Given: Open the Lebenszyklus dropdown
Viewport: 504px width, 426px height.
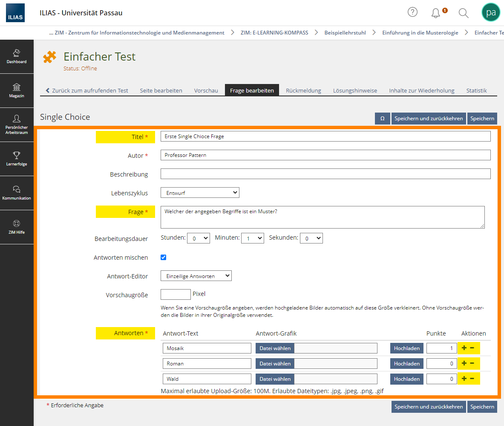Looking at the screenshot, I should (200, 193).
